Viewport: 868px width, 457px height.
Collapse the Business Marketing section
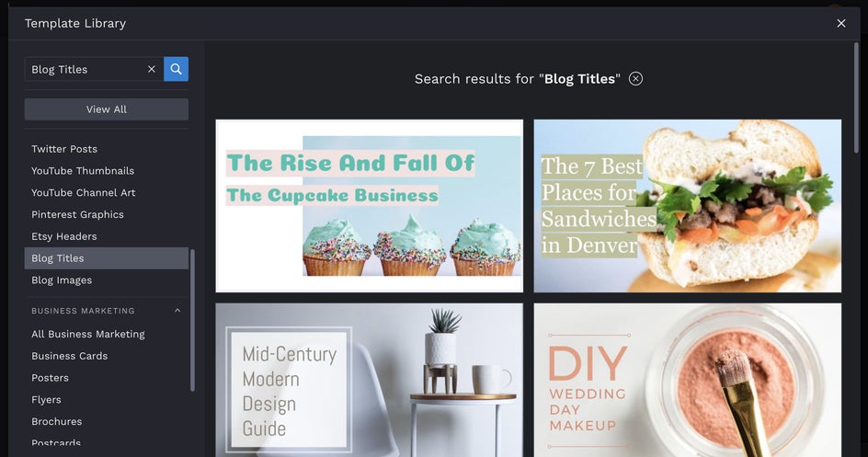point(177,311)
